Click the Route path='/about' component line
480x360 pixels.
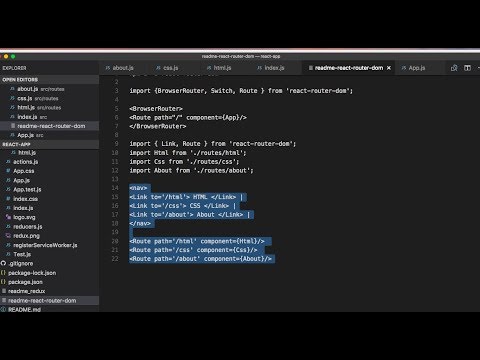click(x=201, y=259)
